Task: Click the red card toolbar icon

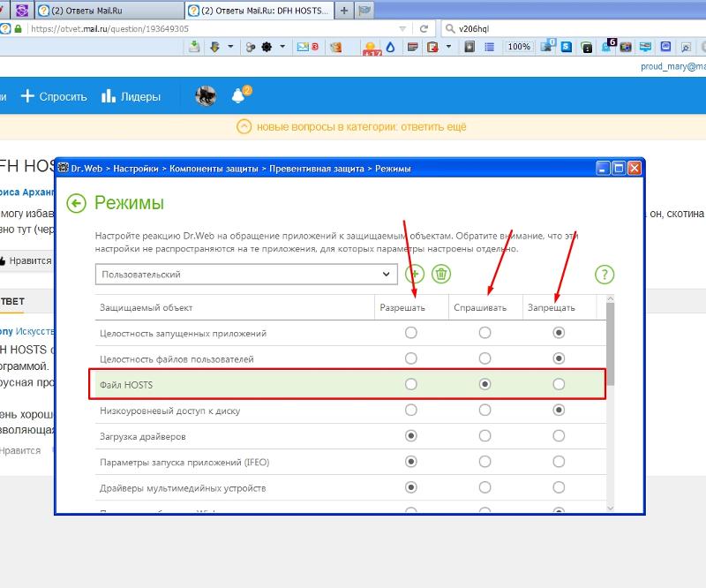Action: pos(412,47)
